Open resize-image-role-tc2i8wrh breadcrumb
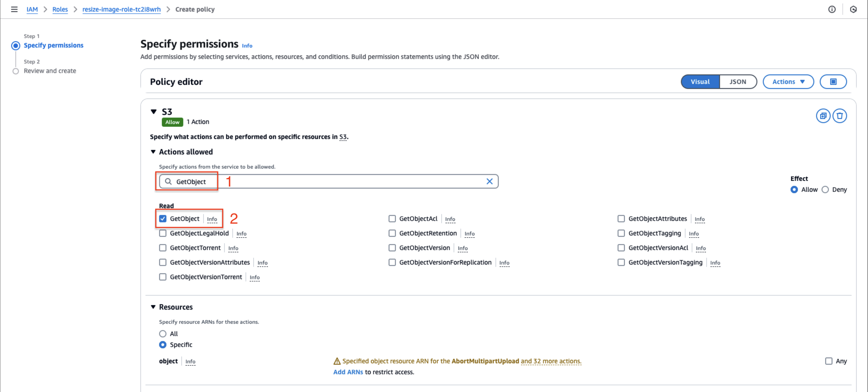This screenshot has width=868, height=392. click(x=121, y=9)
